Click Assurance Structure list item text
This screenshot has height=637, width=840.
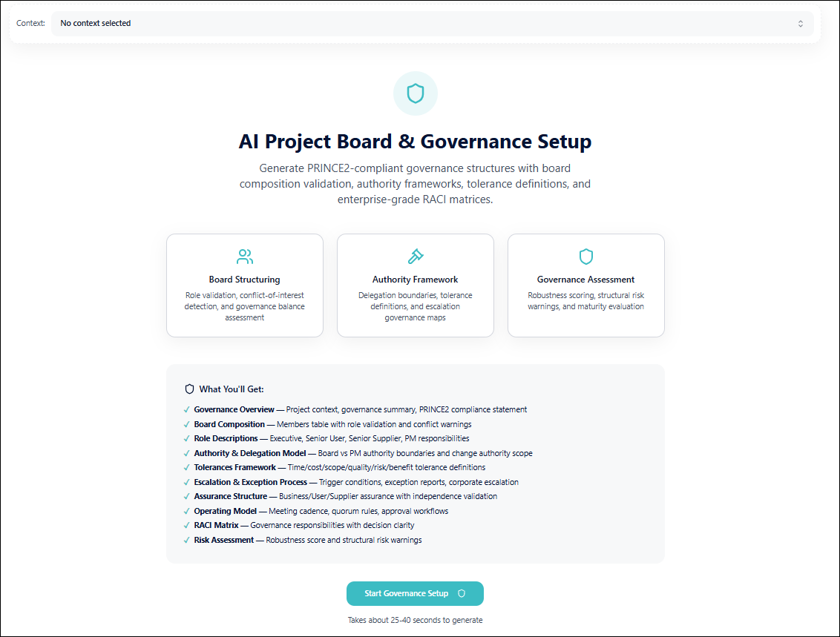pyautogui.click(x=346, y=496)
